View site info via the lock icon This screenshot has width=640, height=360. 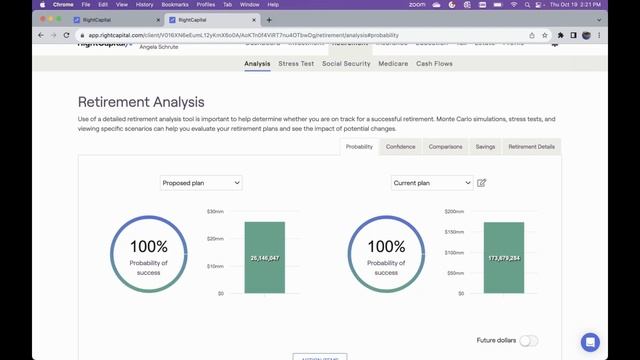pos(82,36)
